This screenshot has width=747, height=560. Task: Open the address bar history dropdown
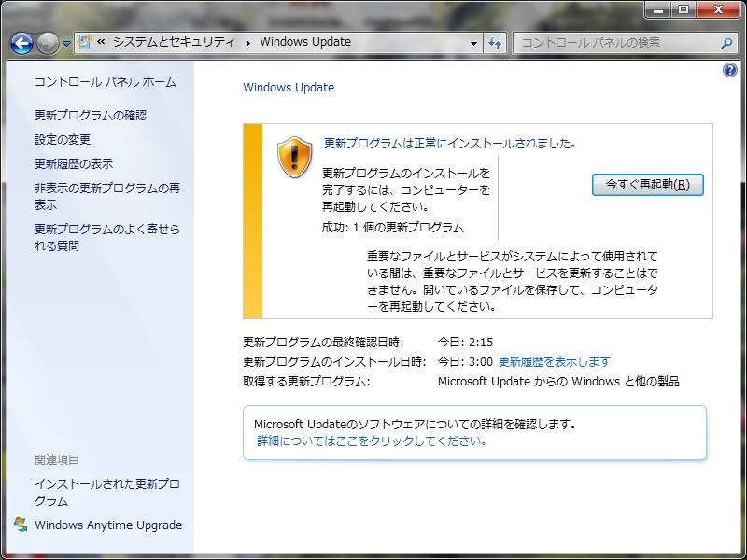click(473, 43)
